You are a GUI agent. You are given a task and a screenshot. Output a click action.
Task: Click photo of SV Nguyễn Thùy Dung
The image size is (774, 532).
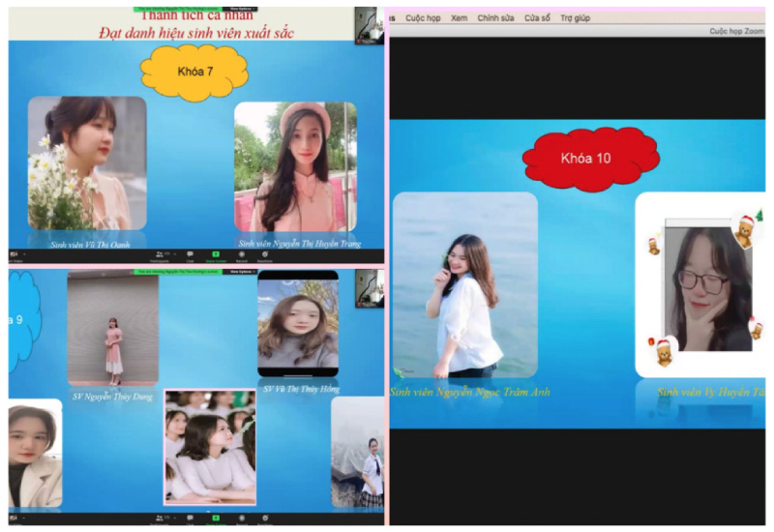[x=112, y=329]
